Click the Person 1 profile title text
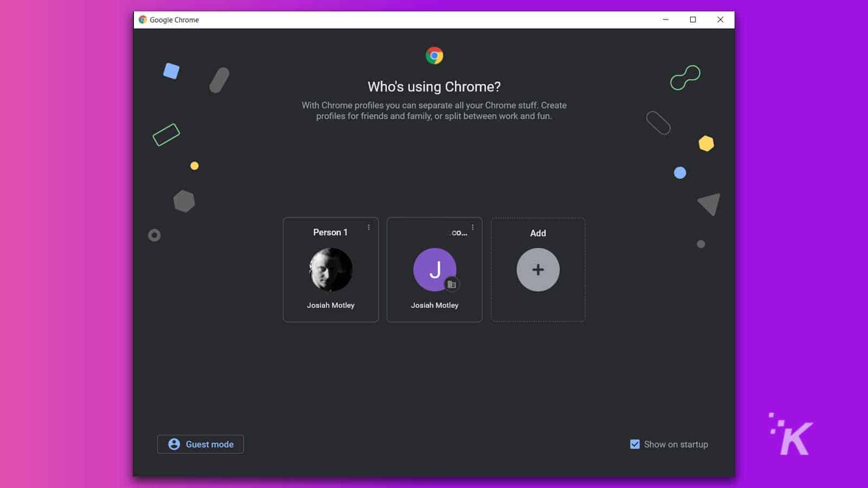This screenshot has width=868, height=488. 330,232
